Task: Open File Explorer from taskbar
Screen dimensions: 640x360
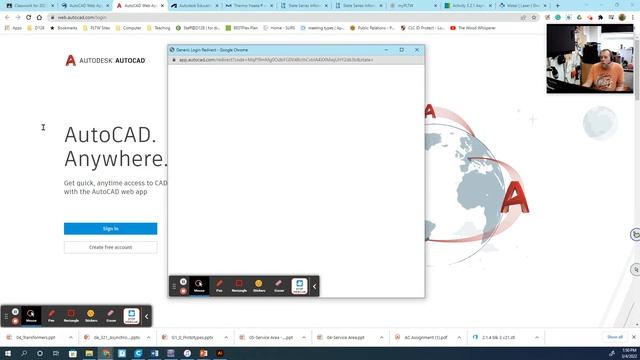Action: coord(89,353)
